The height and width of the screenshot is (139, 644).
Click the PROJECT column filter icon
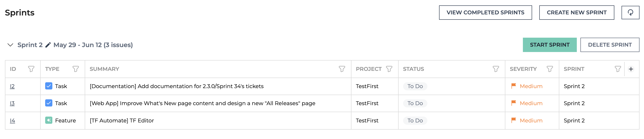pos(389,69)
